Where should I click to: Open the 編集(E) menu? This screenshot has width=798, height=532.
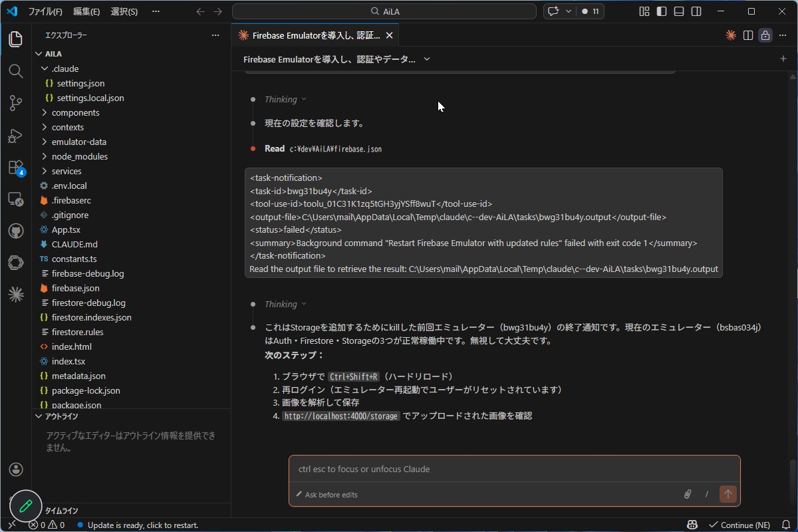[x=86, y=11]
